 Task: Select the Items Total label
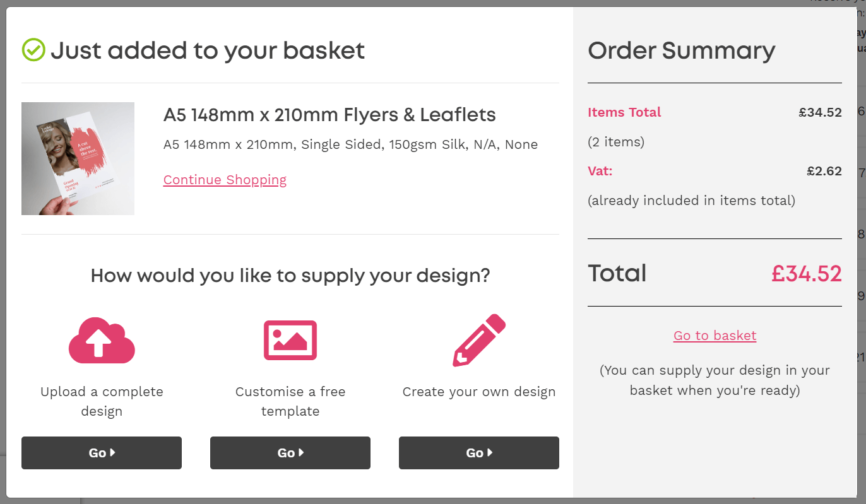pos(624,112)
